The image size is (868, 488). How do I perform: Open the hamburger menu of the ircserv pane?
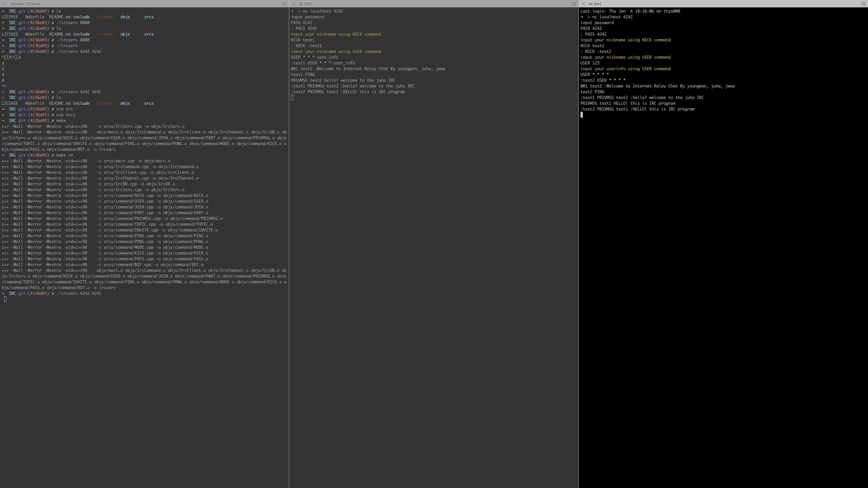(284, 4)
